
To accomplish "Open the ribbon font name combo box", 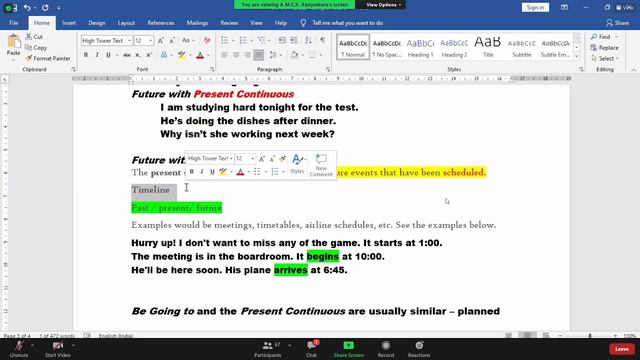I will point(106,40).
